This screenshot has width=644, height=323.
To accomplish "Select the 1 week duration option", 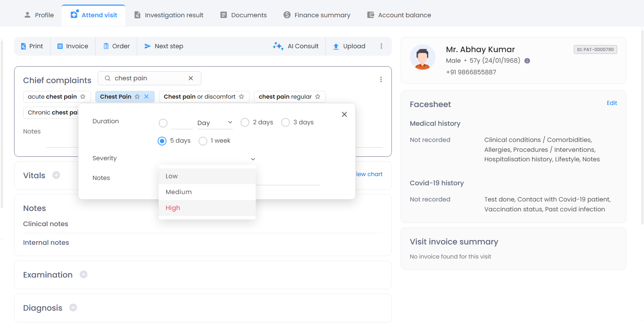I will tap(203, 141).
